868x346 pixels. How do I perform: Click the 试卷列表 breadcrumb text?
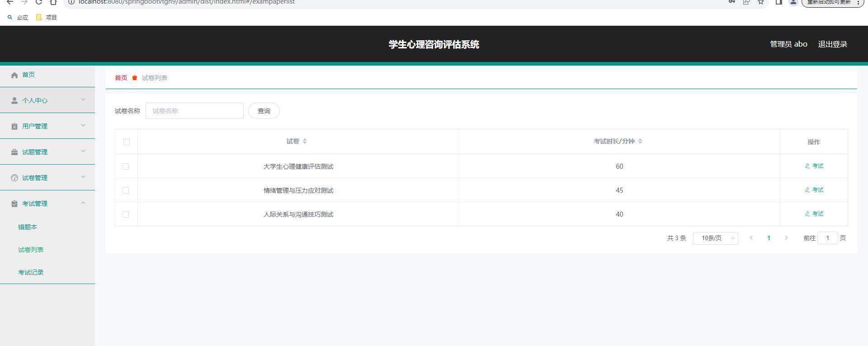155,78
